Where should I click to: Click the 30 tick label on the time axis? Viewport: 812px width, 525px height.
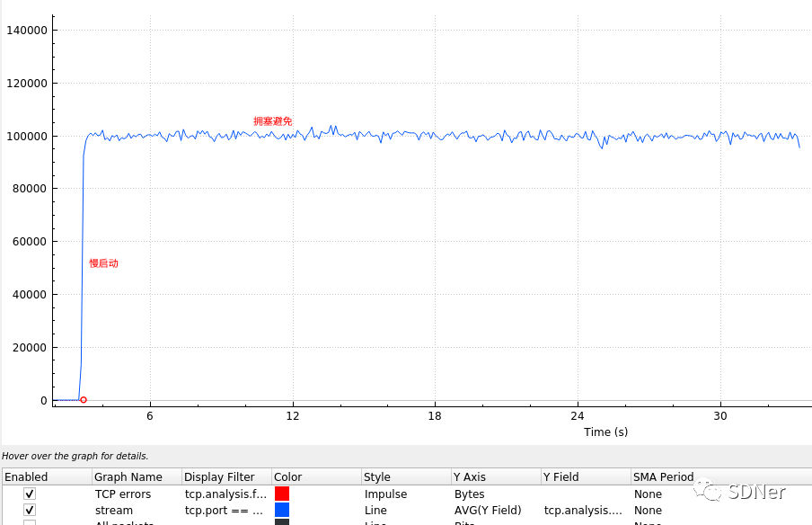(x=719, y=415)
